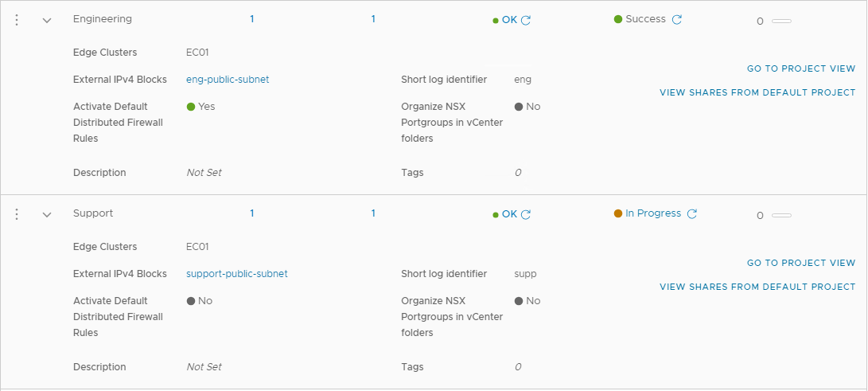Open the Engineering row three-dot actions menu
Viewport: 868px width, 391px height.
[17, 20]
